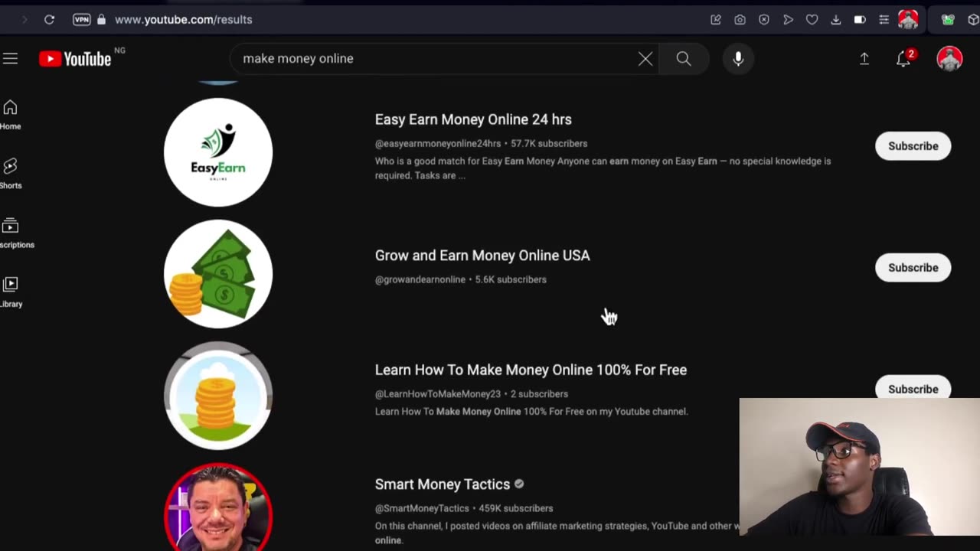Open the browser edit page icon
Screen dimensions: 980x551
(x=716, y=20)
